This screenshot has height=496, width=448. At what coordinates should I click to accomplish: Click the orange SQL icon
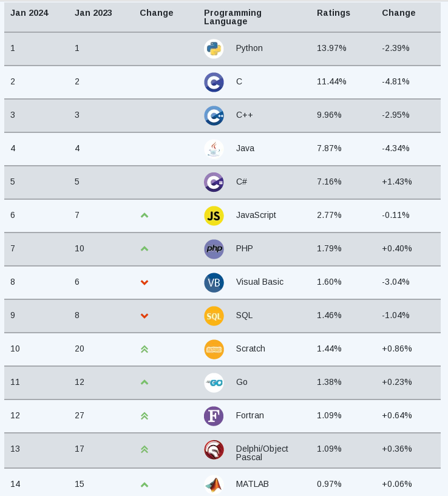214,316
